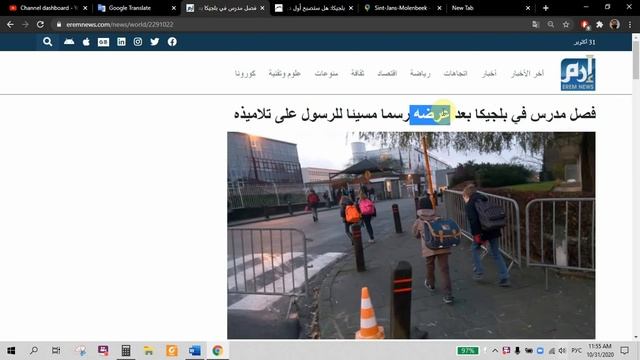Close the Channel dashboard tab
The height and width of the screenshot is (360, 640).
point(85,8)
